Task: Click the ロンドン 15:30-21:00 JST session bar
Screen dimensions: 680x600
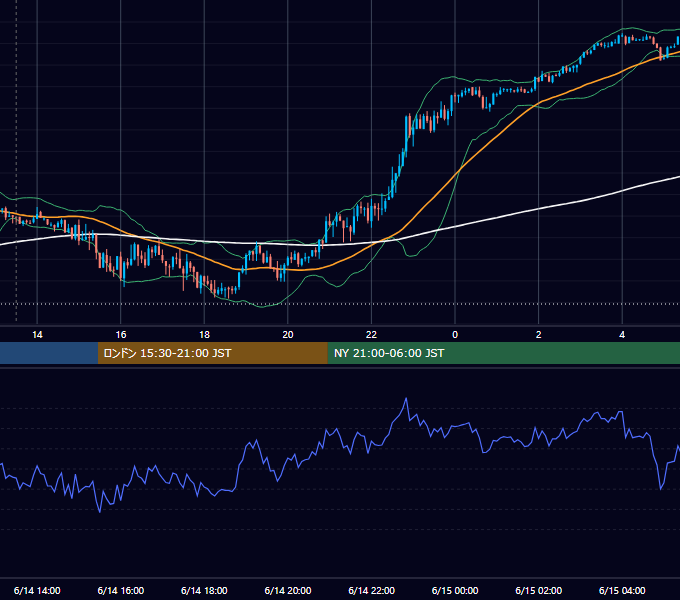Action: pos(212,353)
